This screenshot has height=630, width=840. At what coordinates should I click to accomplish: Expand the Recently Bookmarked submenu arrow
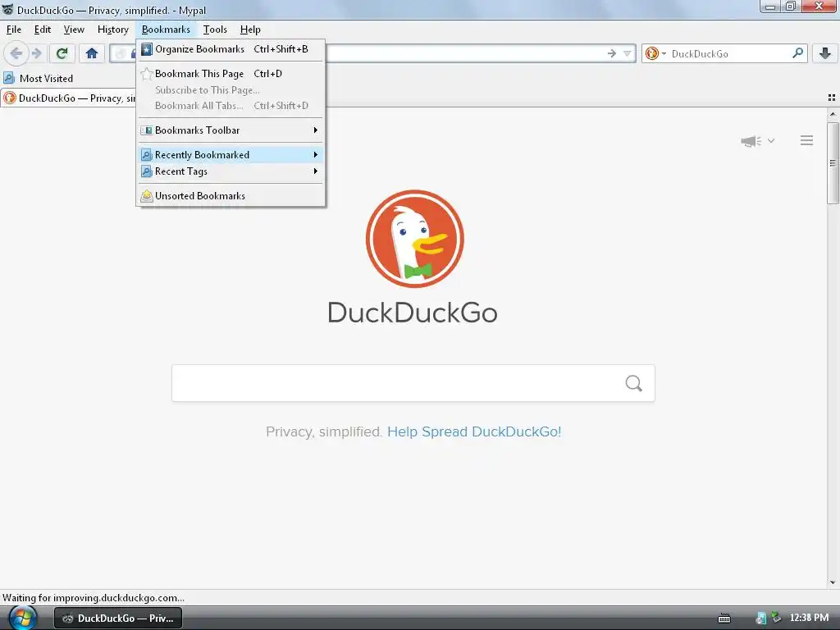(316, 155)
